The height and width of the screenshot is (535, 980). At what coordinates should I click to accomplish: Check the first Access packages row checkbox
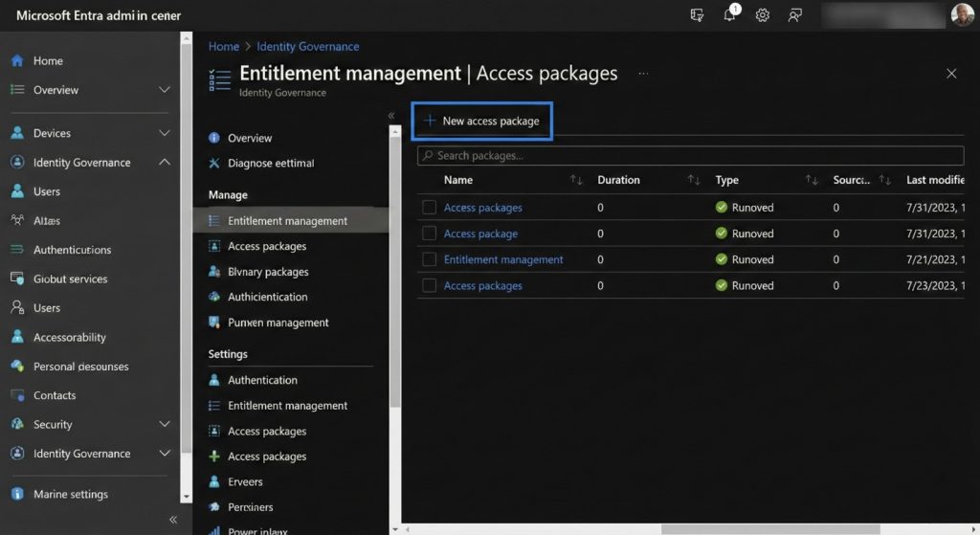pyautogui.click(x=429, y=208)
